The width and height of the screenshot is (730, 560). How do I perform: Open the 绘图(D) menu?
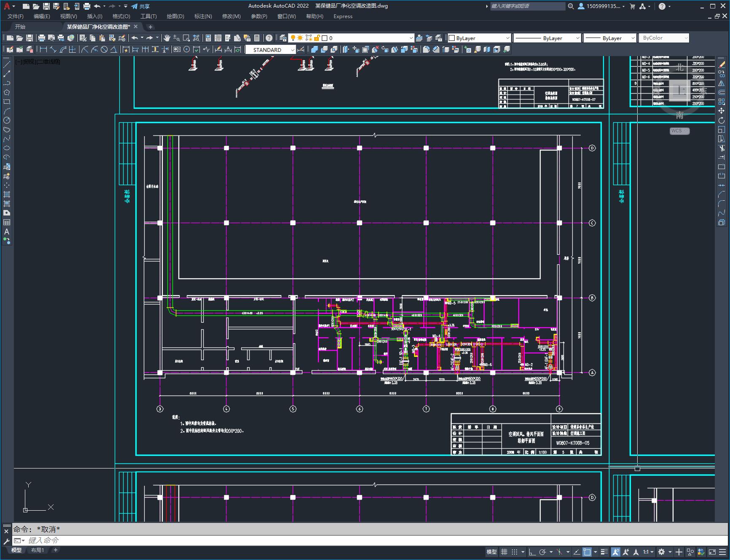click(x=175, y=16)
